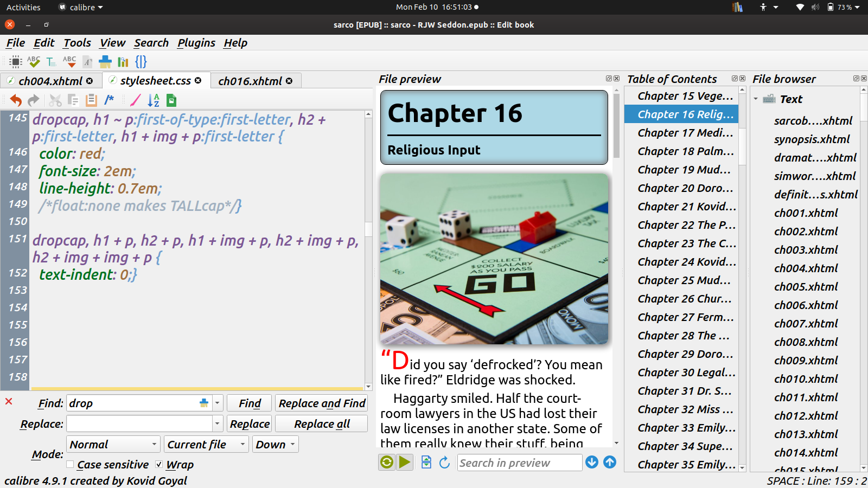This screenshot has height=488, width=868.
Task: Enable Case sensitive search
Action: (70, 464)
